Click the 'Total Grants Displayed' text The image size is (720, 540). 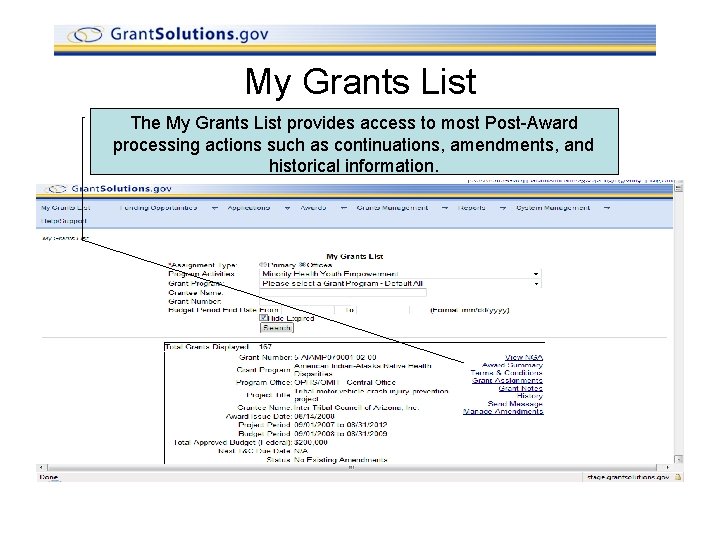(x=207, y=347)
